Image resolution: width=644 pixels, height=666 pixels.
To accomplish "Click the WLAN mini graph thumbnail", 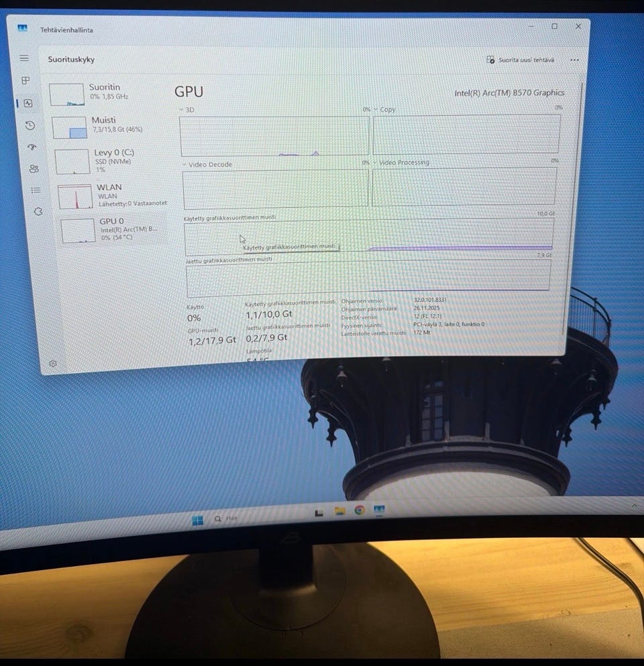I will click(75, 197).
